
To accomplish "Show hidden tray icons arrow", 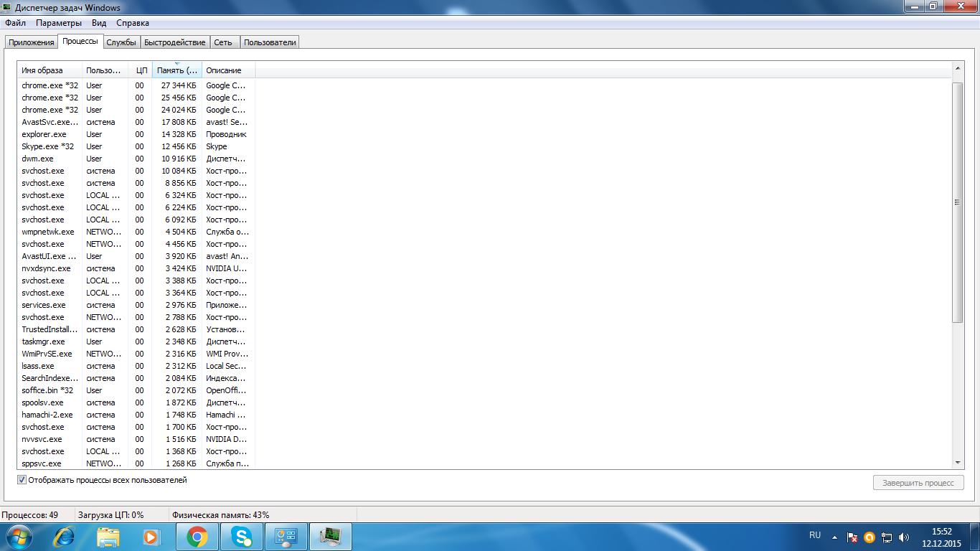I will click(834, 537).
